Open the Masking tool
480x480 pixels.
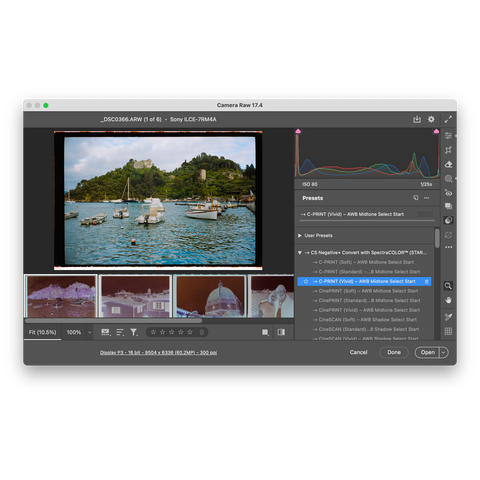pos(448,179)
